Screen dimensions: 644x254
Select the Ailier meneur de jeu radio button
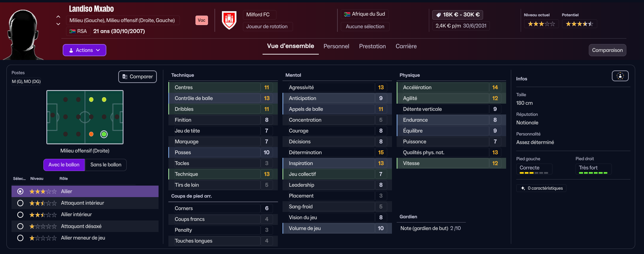coord(20,238)
